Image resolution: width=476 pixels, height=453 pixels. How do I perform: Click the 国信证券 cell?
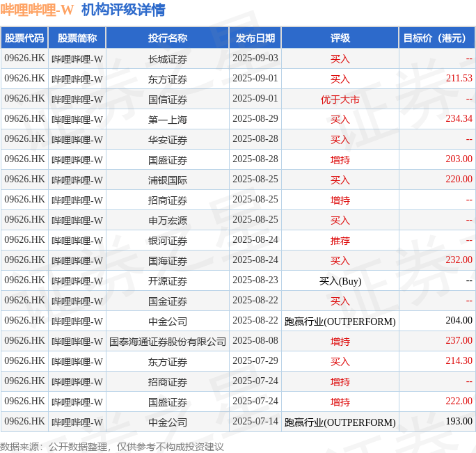(x=168, y=100)
